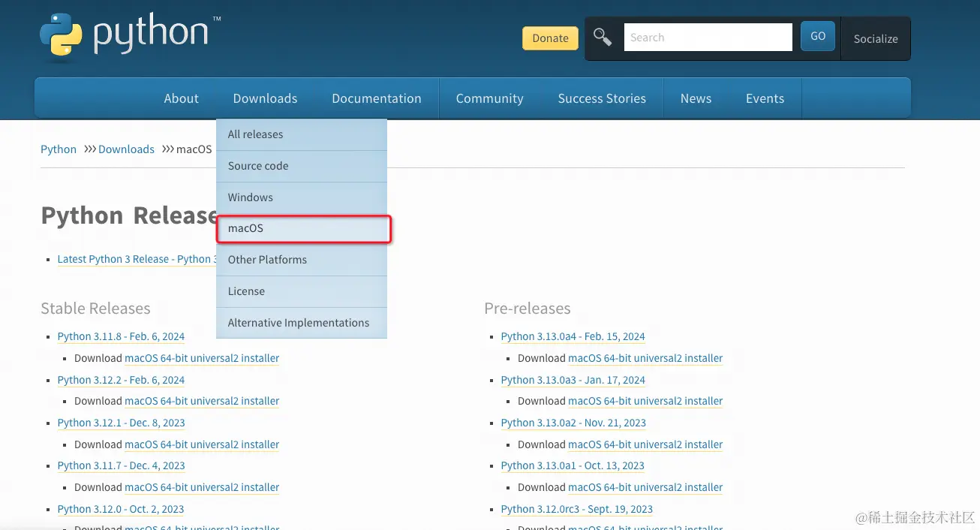Select License in Downloads dropdown
Viewport: 980px width, 530px height.
302,291
